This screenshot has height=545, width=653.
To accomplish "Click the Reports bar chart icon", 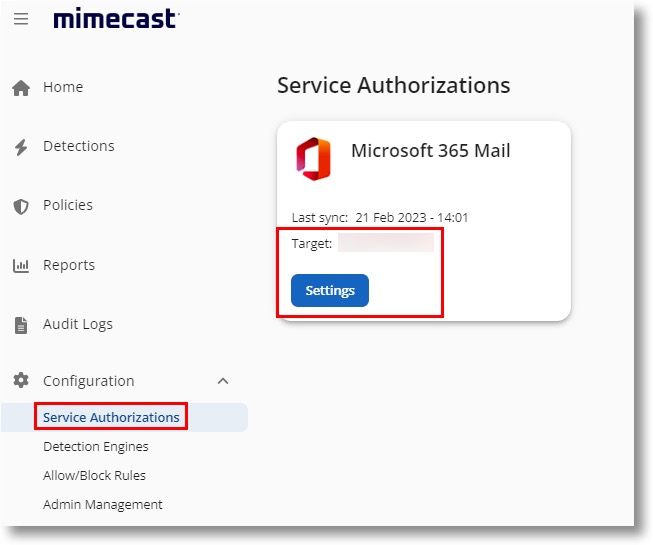I will tap(21, 266).
